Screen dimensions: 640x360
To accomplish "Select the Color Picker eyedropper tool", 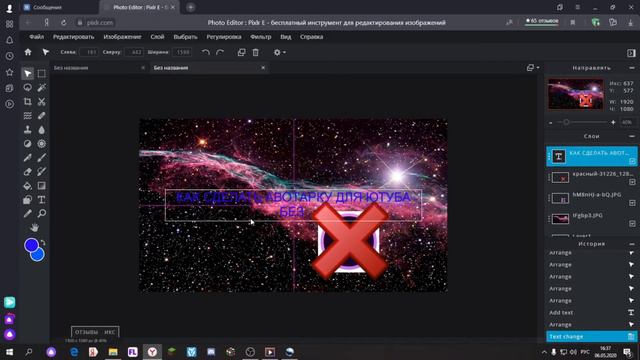I will [x=27, y=213].
